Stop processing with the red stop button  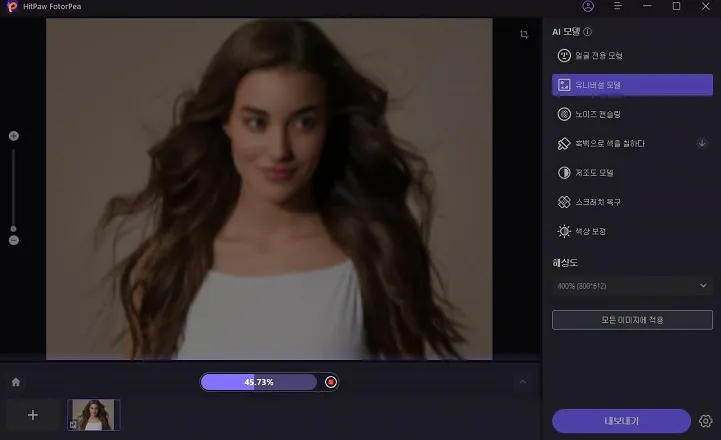point(331,382)
